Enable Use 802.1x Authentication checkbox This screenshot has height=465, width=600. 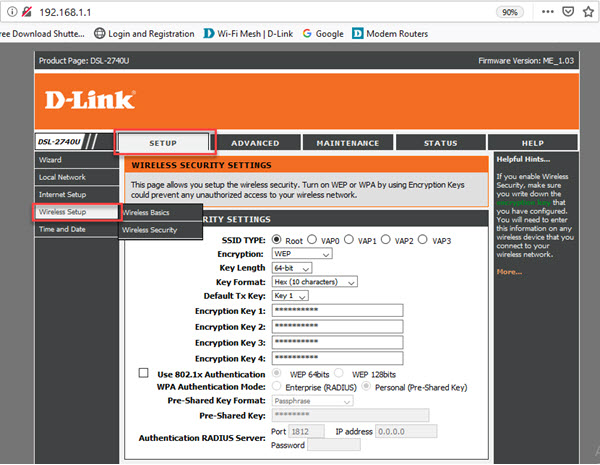point(143,373)
